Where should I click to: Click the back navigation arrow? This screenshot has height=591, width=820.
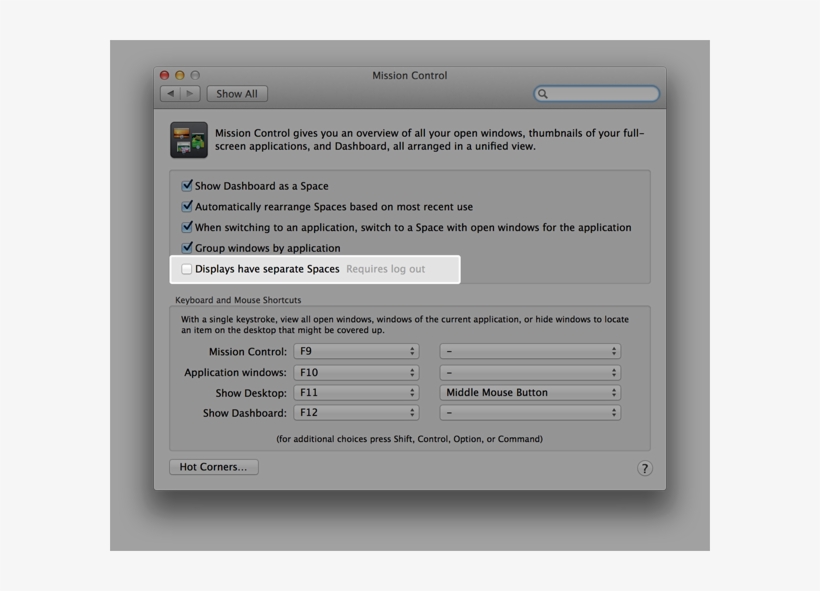pos(170,94)
